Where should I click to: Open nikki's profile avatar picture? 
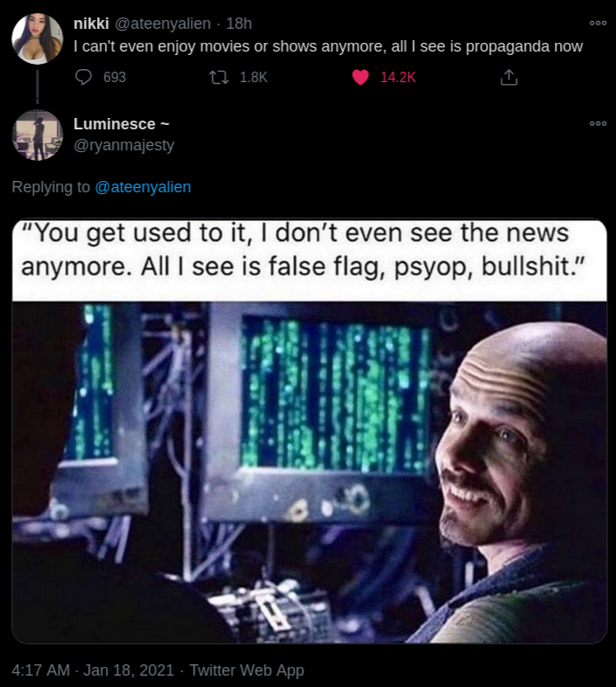point(38,38)
